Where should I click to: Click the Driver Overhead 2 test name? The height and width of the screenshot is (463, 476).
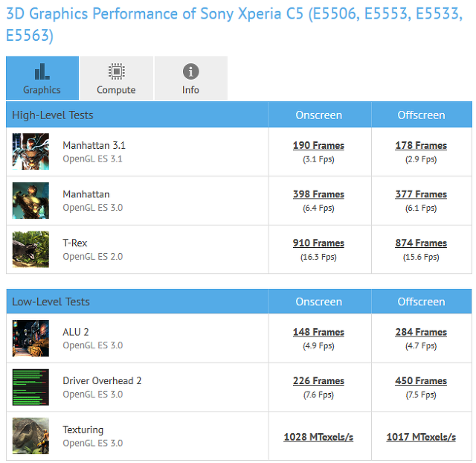click(102, 380)
